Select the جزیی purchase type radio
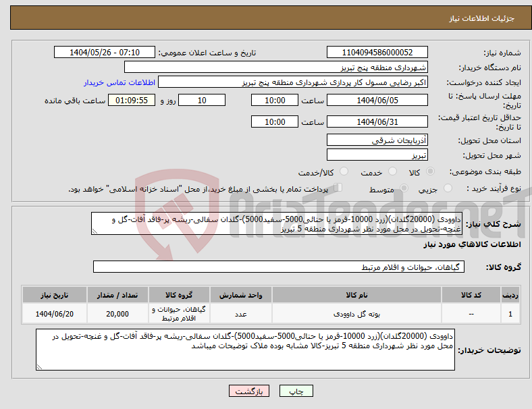The width and height of the screenshot is (532, 409). (x=448, y=188)
